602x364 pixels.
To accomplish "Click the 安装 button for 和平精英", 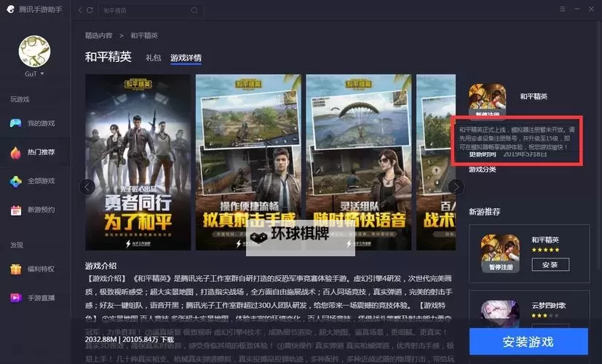I will (550, 264).
